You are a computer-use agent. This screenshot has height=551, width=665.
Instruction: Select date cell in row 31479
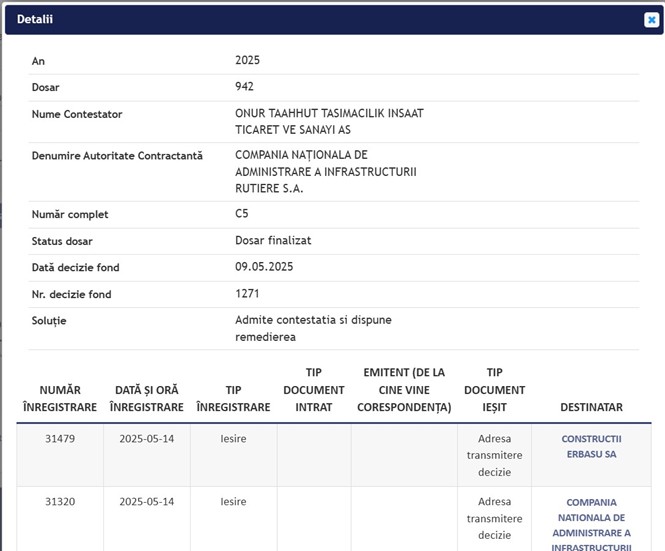click(x=146, y=439)
